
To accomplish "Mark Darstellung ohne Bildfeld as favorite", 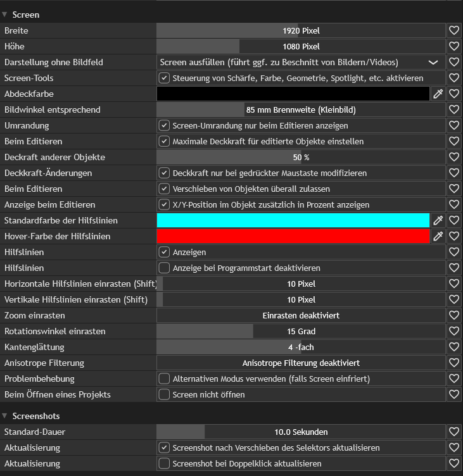I will [454, 62].
